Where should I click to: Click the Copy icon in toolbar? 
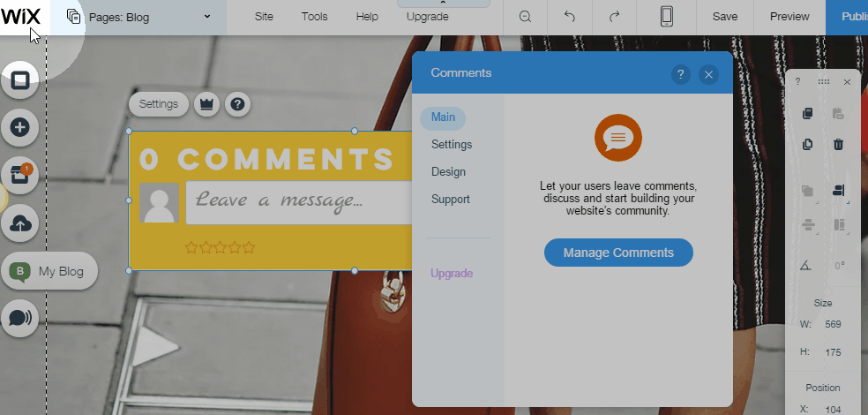click(x=808, y=114)
